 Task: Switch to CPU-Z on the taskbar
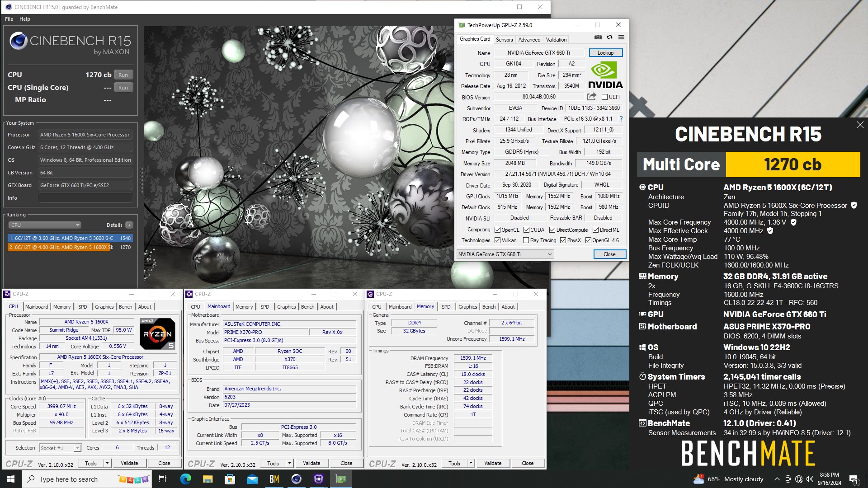[x=319, y=479]
